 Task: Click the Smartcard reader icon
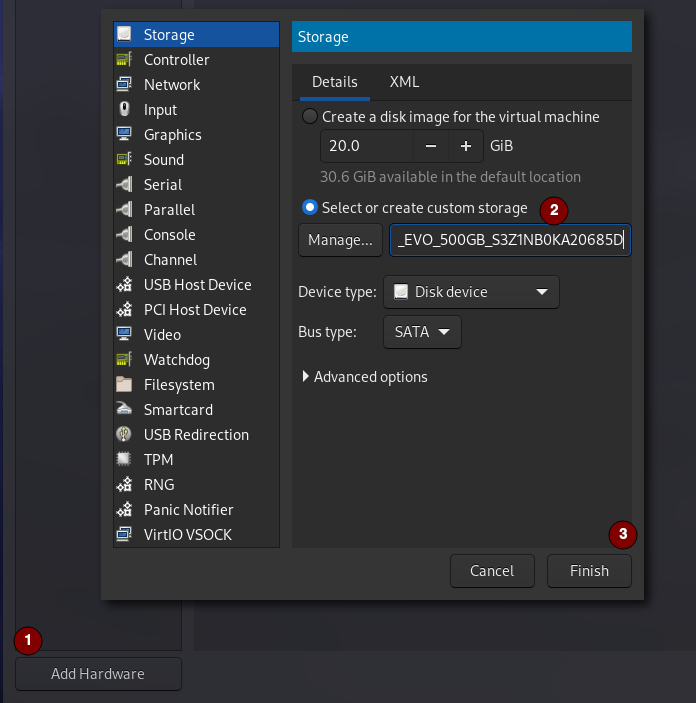pyautogui.click(x=124, y=409)
